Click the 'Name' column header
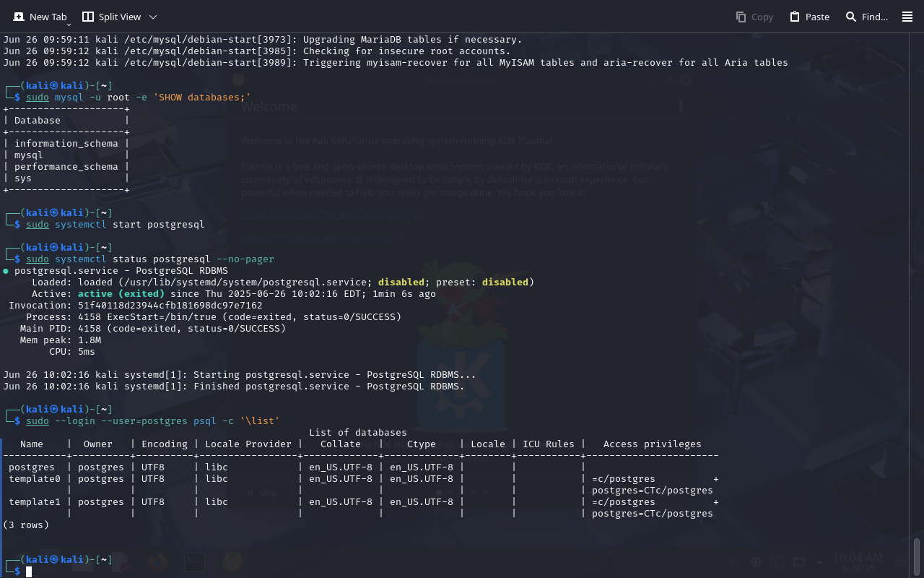924x578 pixels. tap(32, 444)
